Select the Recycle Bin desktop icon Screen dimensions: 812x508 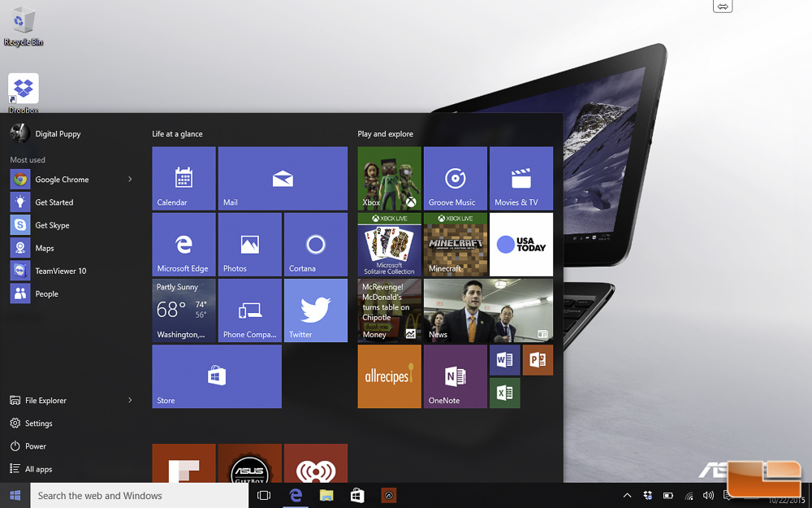[24, 27]
